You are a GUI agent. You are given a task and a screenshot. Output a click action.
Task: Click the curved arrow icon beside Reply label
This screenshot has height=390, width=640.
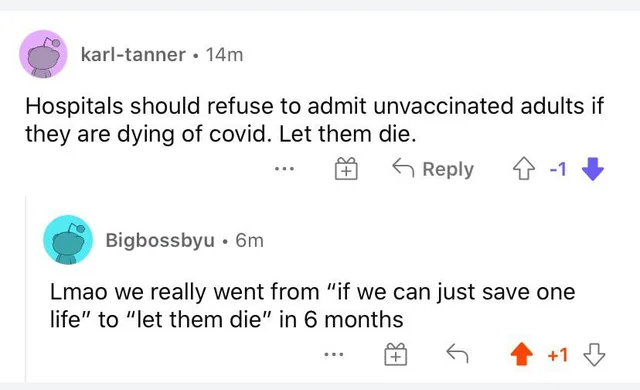pyautogui.click(x=403, y=168)
